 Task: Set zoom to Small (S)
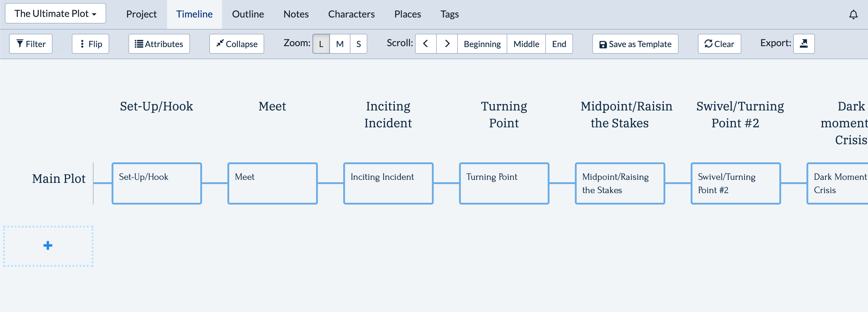coord(359,44)
